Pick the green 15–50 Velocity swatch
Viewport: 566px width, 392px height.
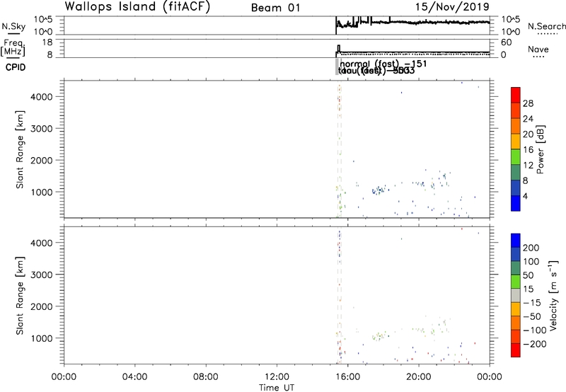pos(516,282)
